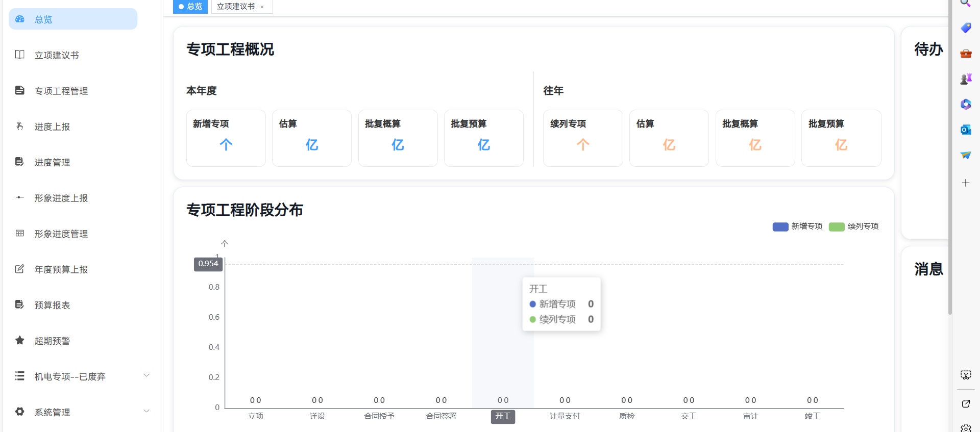
Task: Click the list icon beside 机电专项--已废弃
Action: (x=20, y=376)
